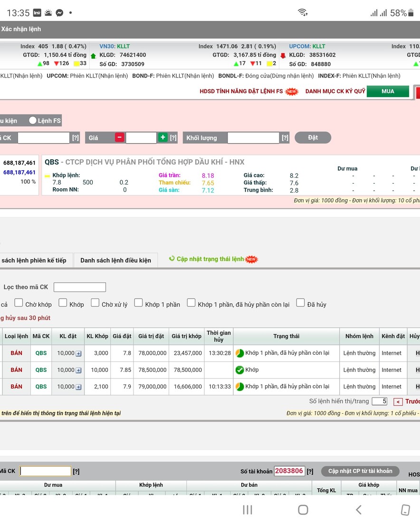This screenshot has height=525, width=420.
Task: Tick the Khớp 1 phần filter checkbox
Action: (x=138, y=303)
